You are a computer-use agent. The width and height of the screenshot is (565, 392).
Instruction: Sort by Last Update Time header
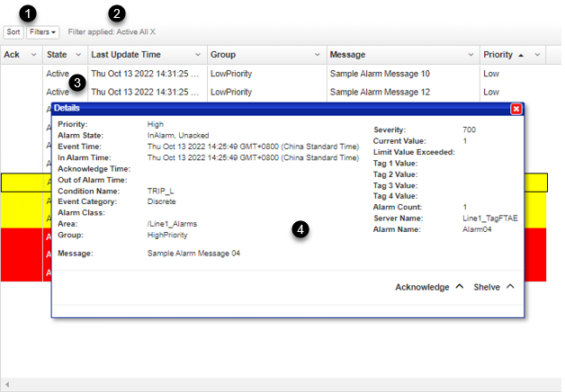[126, 55]
